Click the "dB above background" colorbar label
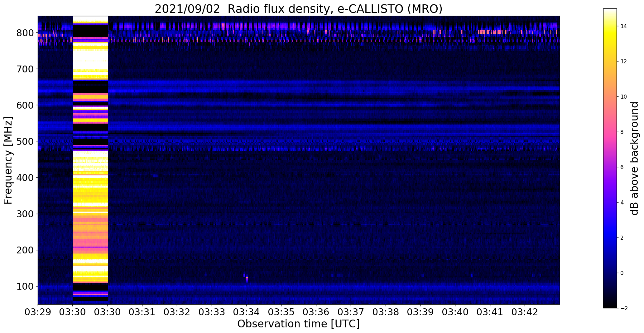The image size is (644, 333). [x=634, y=159]
